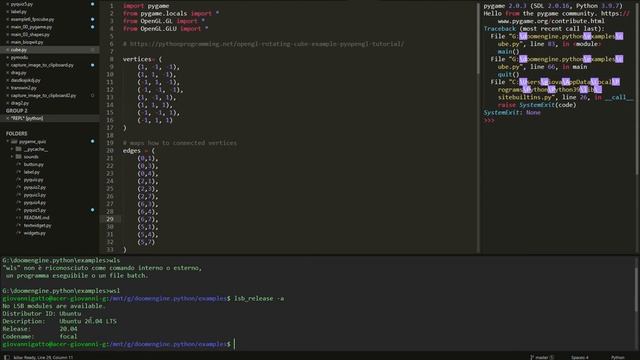The image size is (640, 360).
Task: Click the FOLDERS section heading
Action: pos(16,133)
